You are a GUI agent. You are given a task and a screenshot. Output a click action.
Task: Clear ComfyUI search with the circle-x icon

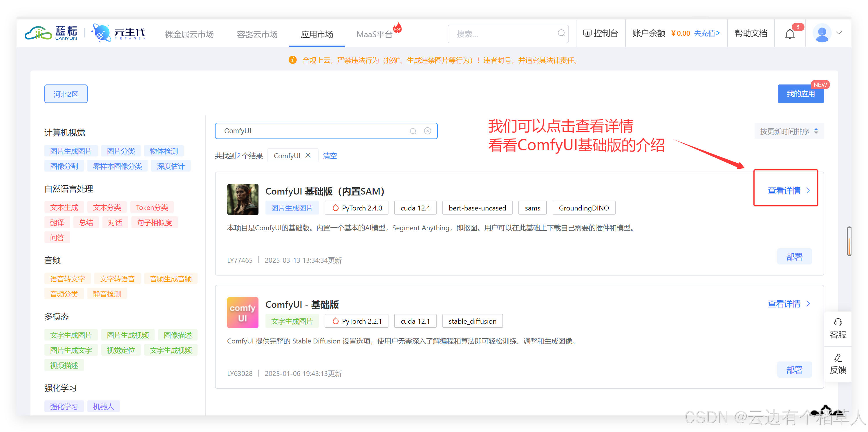tap(428, 131)
